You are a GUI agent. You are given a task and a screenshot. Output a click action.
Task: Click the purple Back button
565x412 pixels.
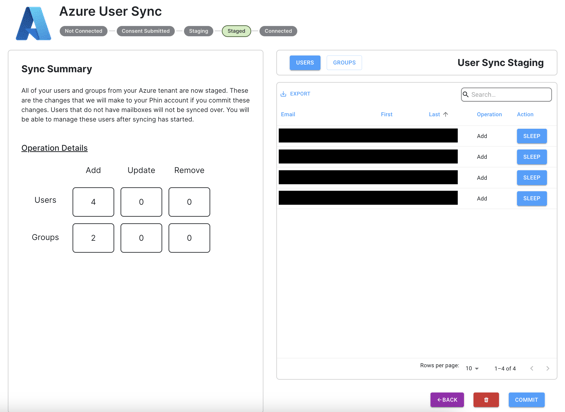447,400
